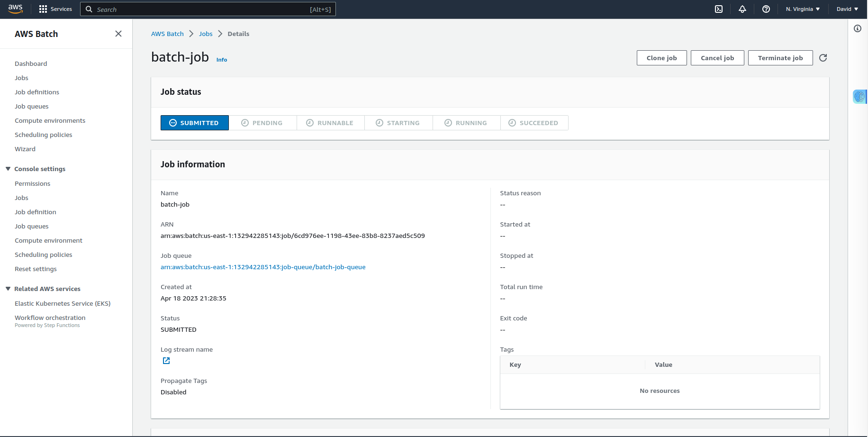The image size is (868, 437).
Task: Click the blue brain extension icon
Action: [x=859, y=97]
